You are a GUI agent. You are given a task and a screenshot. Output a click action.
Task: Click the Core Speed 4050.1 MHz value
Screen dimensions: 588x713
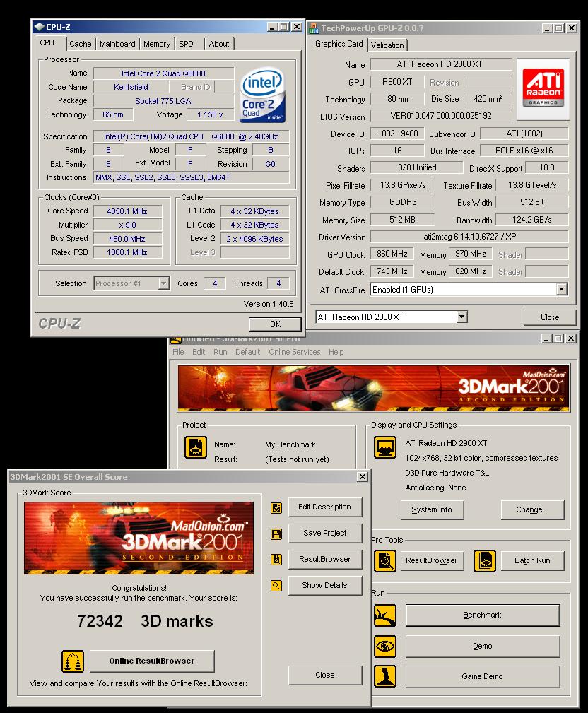tap(127, 211)
